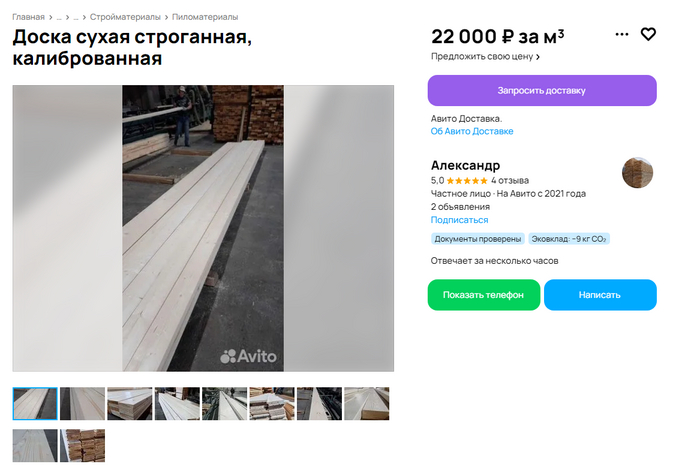700x470 pixels.
Task: Click Написать to message the seller
Action: coord(600,295)
